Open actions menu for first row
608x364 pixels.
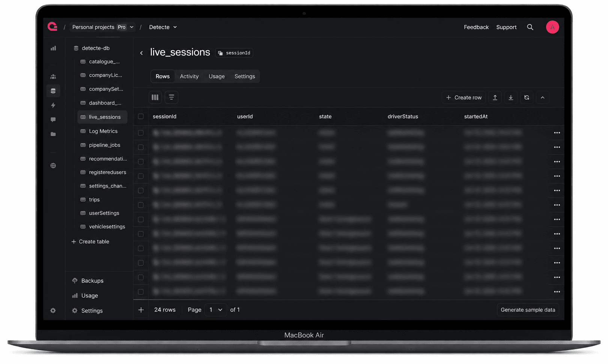557,133
